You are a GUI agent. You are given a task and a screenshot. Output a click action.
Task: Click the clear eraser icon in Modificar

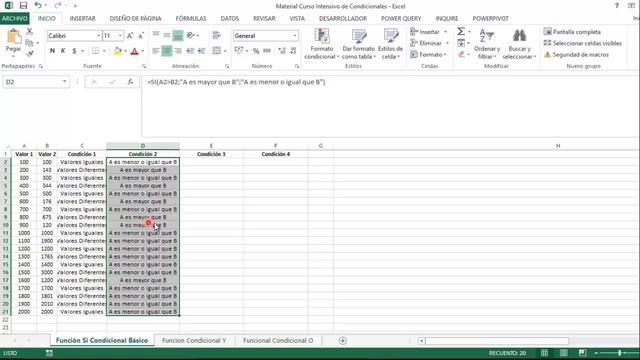click(461, 54)
